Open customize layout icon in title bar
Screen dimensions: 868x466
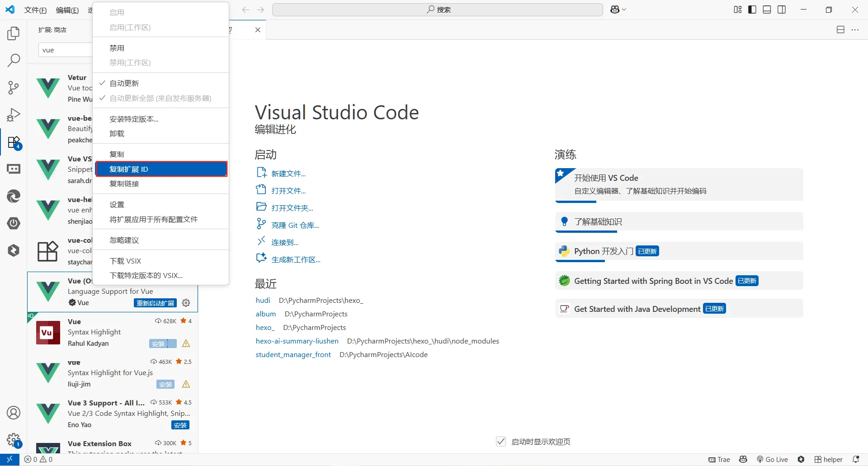(738, 9)
